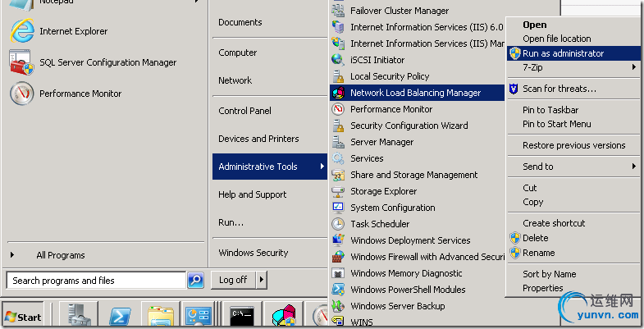Click the search magnifier button
Viewport: 644px width, 329px height.
[x=195, y=281]
